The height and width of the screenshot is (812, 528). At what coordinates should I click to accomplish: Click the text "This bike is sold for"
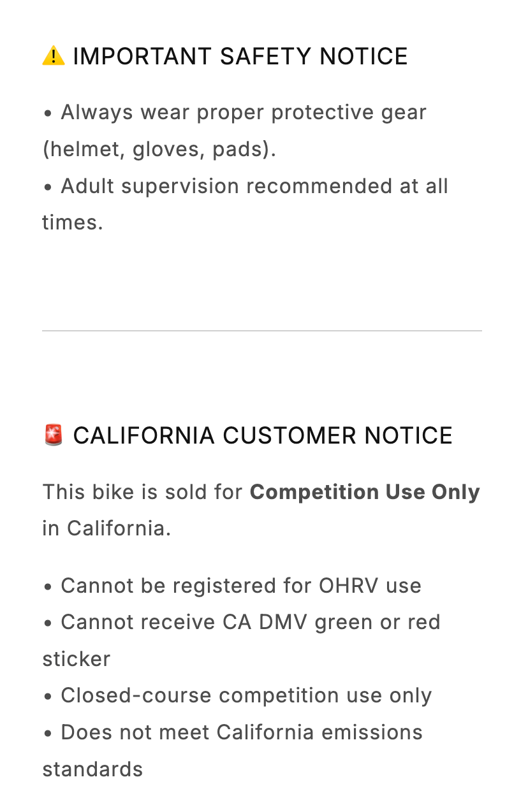[143, 492]
